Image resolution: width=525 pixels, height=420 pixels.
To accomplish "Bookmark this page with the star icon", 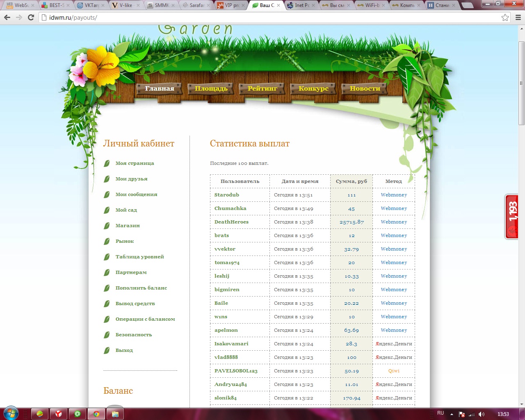I will [x=505, y=18].
